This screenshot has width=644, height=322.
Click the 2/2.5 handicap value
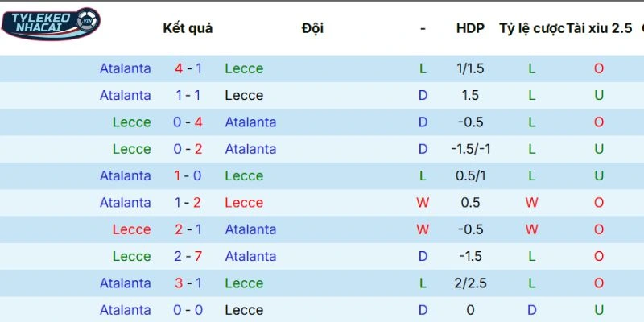pos(470,283)
